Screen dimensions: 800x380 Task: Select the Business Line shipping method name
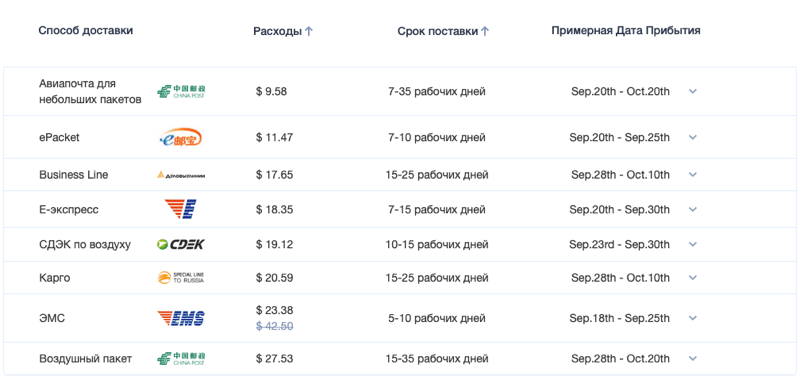(x=73, y=174)
